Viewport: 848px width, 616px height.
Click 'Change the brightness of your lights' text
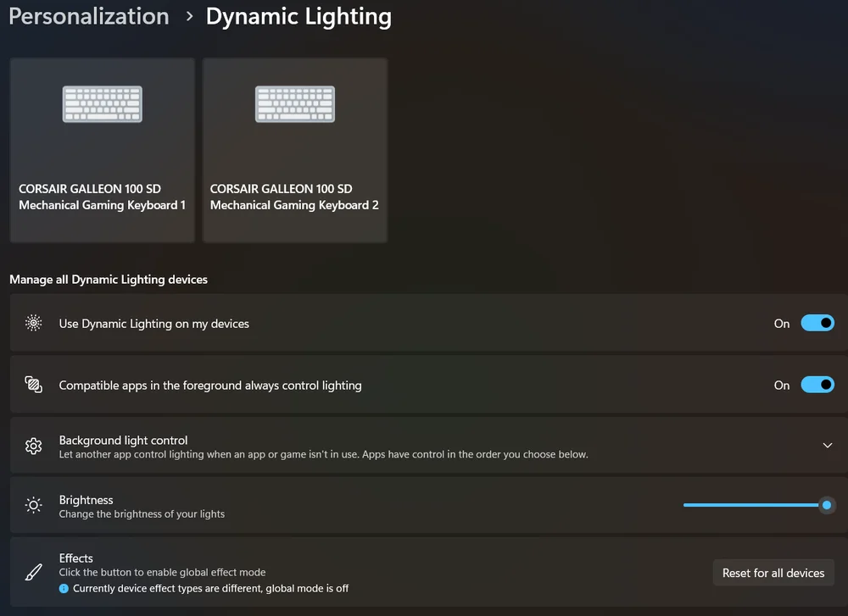point(142,513)
